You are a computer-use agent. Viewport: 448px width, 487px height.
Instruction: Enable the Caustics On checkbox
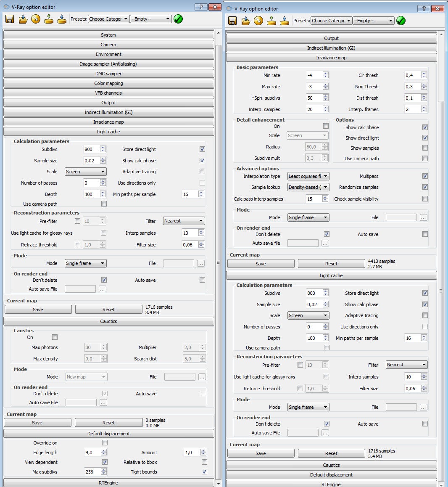pyautogui.click(x=55, y=337)
